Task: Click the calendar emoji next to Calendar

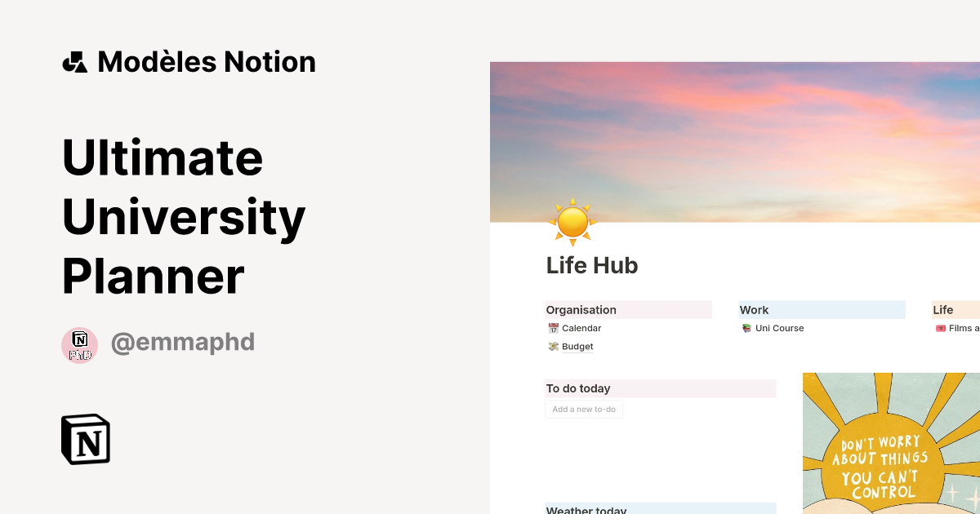Action: (x=553, y=328)
